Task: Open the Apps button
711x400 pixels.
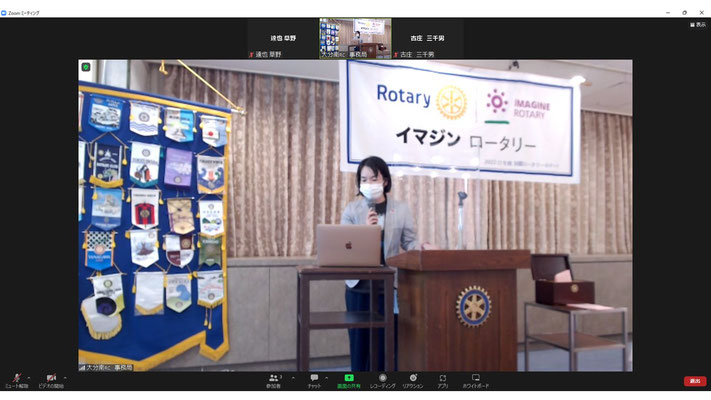Action: click(x=443, y=381)
